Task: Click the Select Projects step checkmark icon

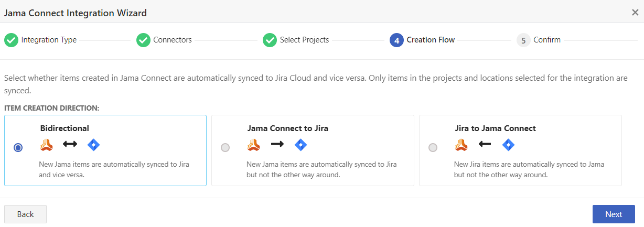Action: (x=270, y=40)
